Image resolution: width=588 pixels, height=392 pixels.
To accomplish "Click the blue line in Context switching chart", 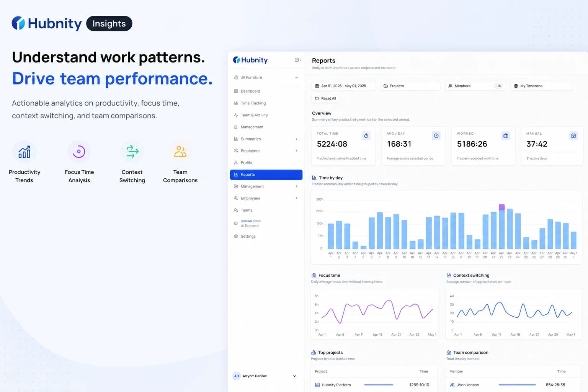I will click(514, 310).
